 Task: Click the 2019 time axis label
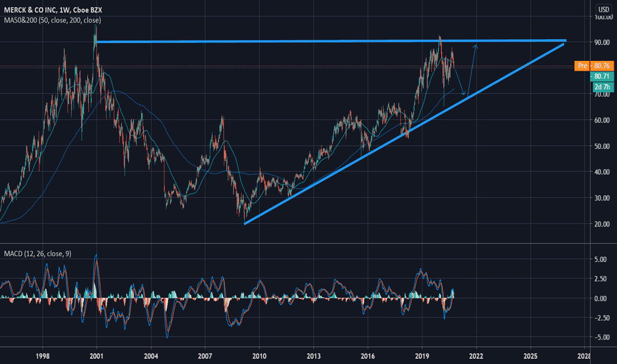[422, 356]
